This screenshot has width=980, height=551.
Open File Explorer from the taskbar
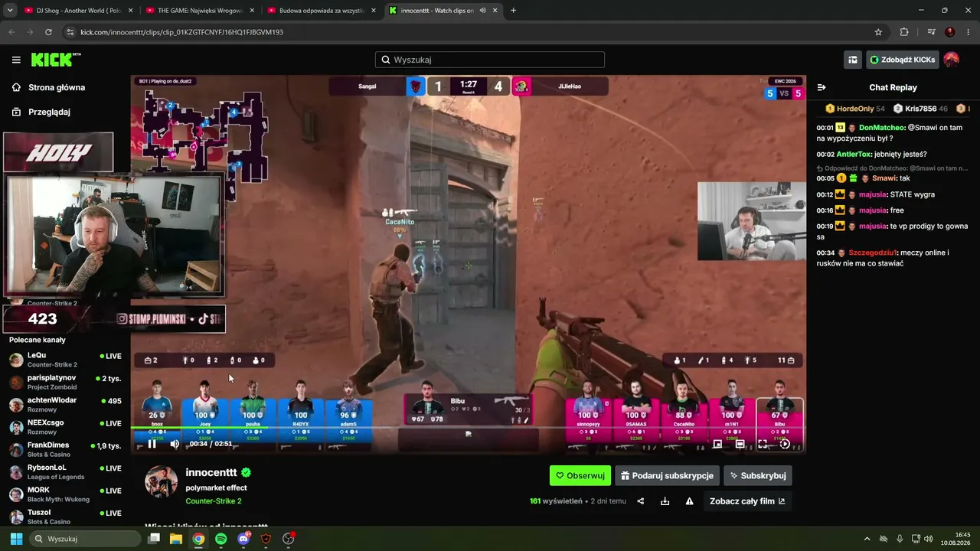176,539
